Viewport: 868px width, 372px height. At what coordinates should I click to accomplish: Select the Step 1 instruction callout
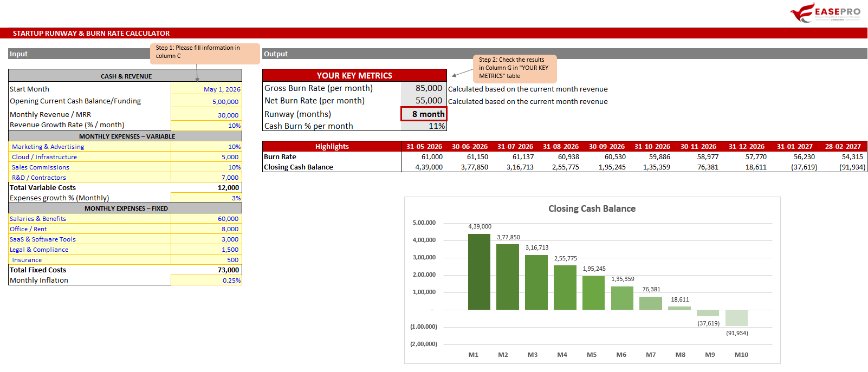tap(205, 53)
